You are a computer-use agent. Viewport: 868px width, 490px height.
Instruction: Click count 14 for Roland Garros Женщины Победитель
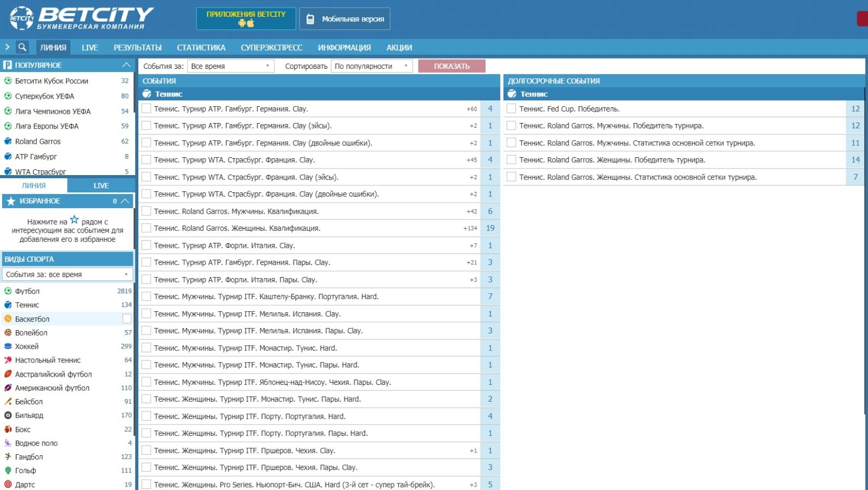click(856, 160)
